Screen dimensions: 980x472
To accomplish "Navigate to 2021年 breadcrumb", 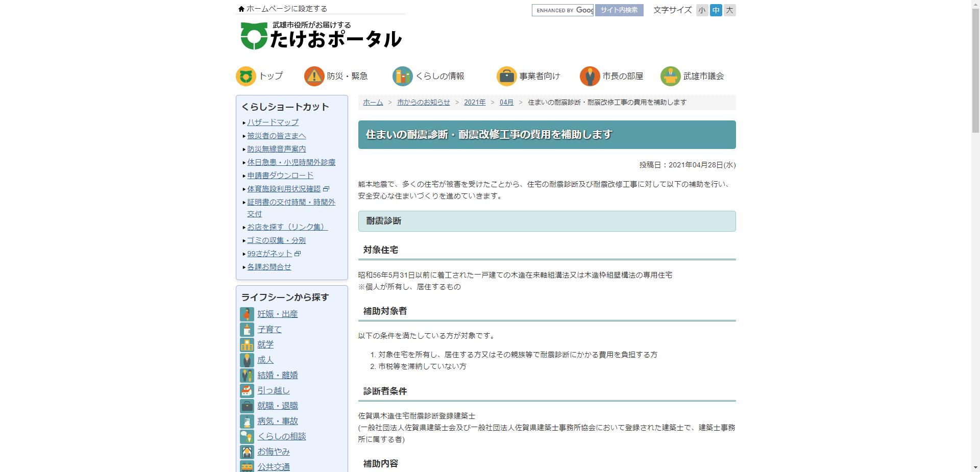I will click(x=474, y=103).
